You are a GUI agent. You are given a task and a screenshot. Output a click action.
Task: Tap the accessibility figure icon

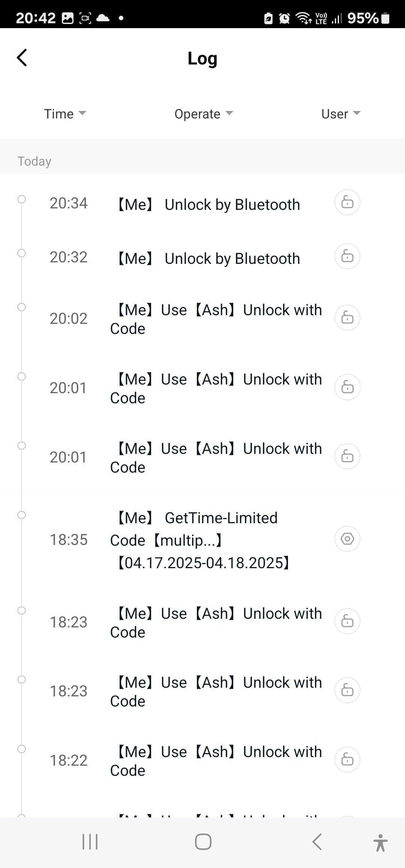(380, 843)
